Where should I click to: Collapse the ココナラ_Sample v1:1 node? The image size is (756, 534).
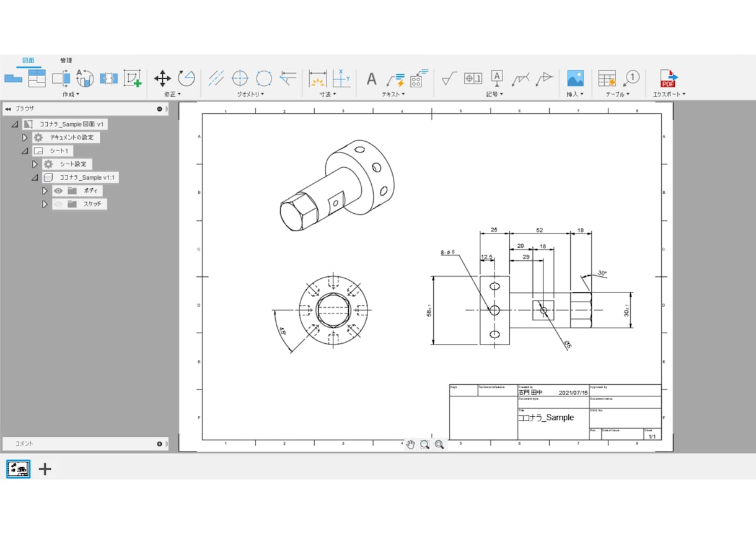coord(35,178)
